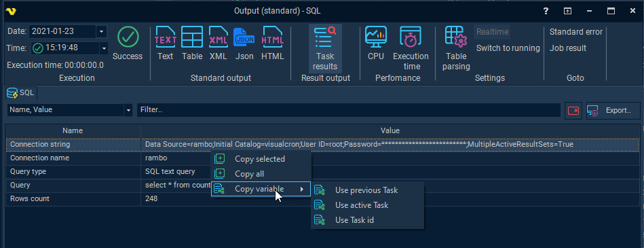Click the Value column header
Screen dimensions: 644x248
[390, 130]
